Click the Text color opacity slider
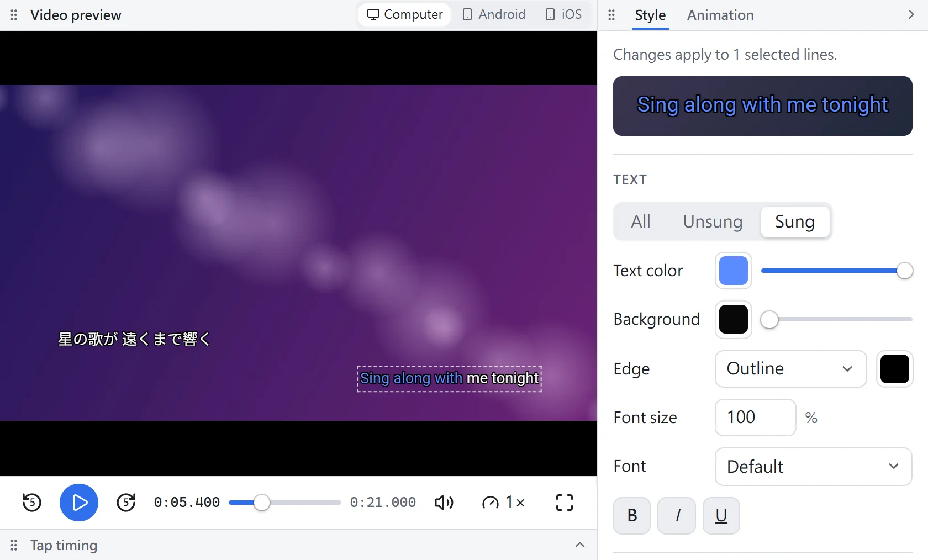Screen dimensions: 928x560 [x=837, y=271]
